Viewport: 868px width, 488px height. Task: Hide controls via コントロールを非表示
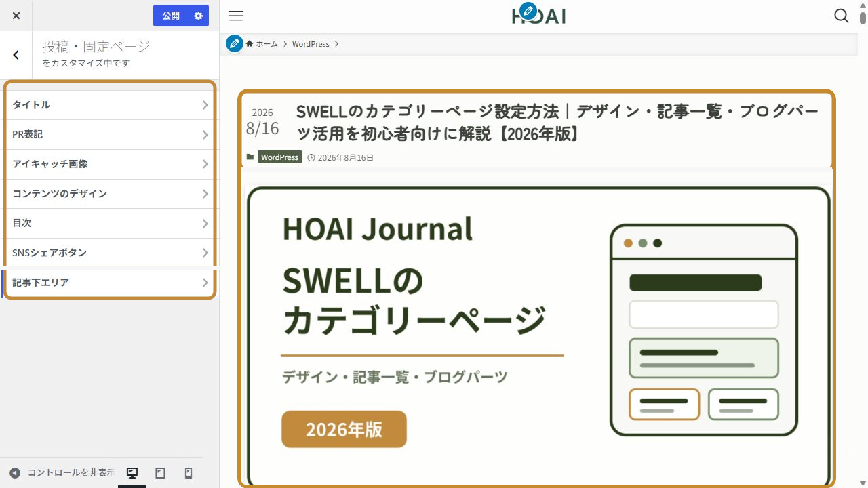(61, 473)
